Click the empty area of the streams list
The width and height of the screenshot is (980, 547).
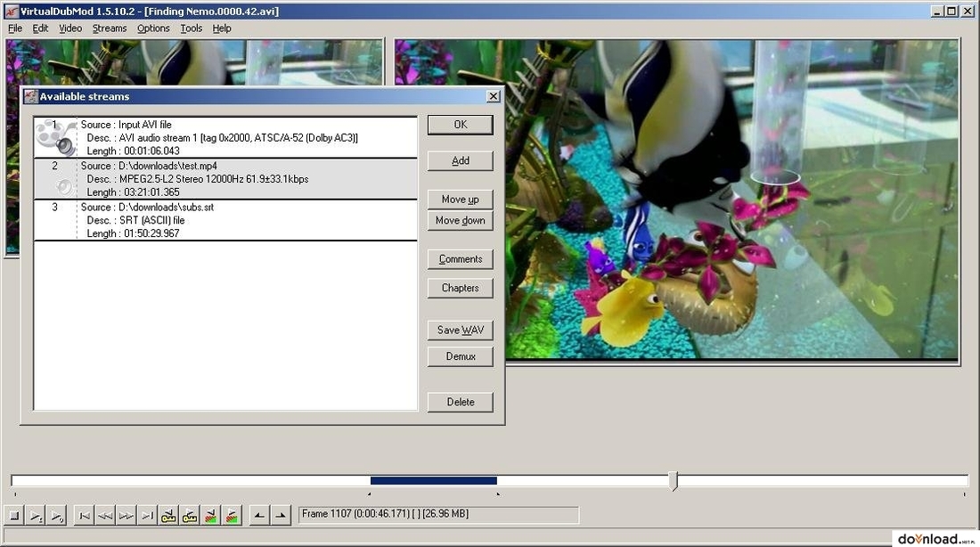click(x=225, y=325)
